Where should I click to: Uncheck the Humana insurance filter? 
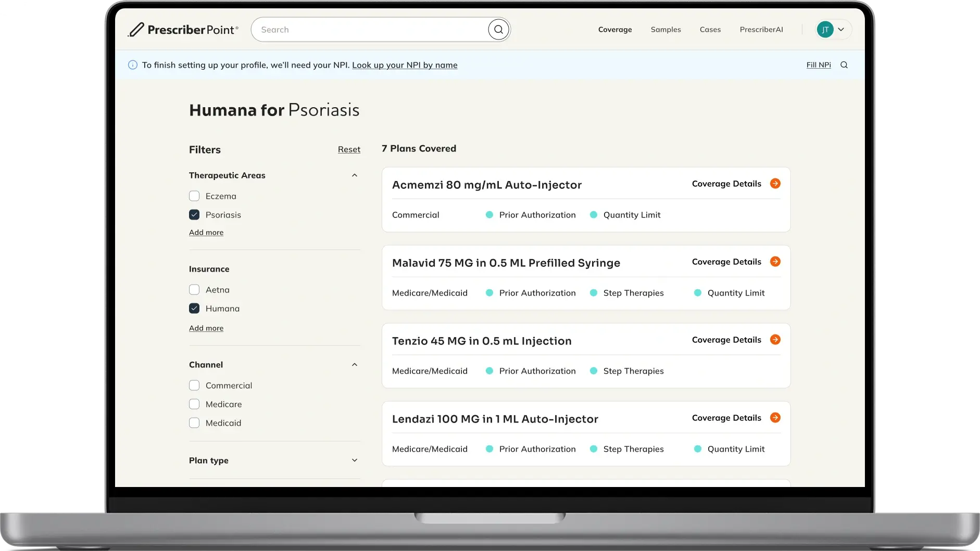[194, 309]
